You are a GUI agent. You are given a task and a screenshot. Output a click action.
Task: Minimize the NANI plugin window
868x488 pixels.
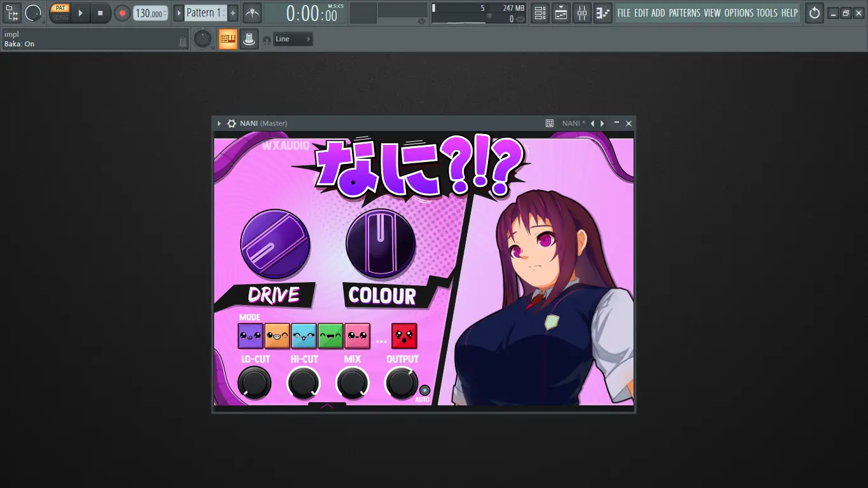tap(616, 122)
